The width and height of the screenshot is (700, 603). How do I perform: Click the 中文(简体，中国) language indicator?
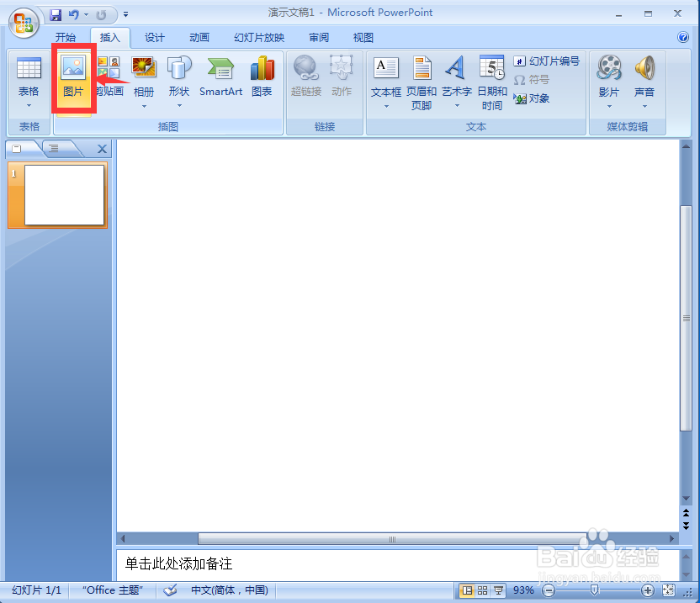pyautogui.click(x=230, y=590)
